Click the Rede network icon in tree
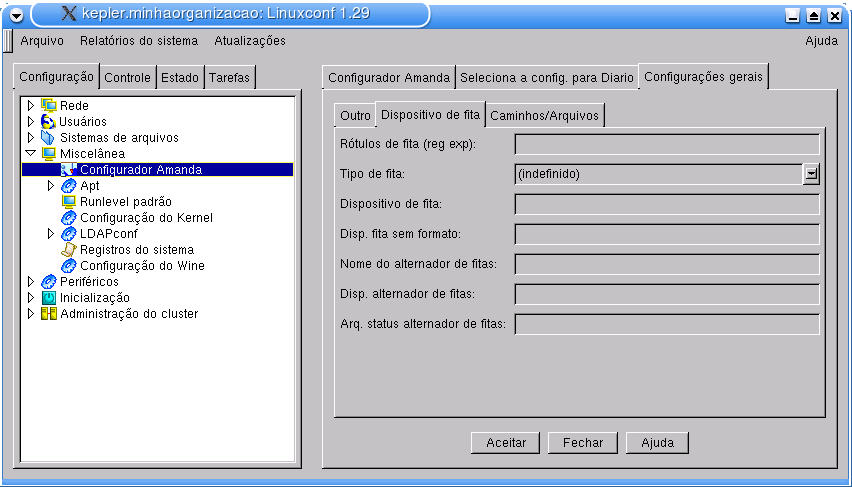The height and width of the screenshot is (487, 852). [49, 105]
